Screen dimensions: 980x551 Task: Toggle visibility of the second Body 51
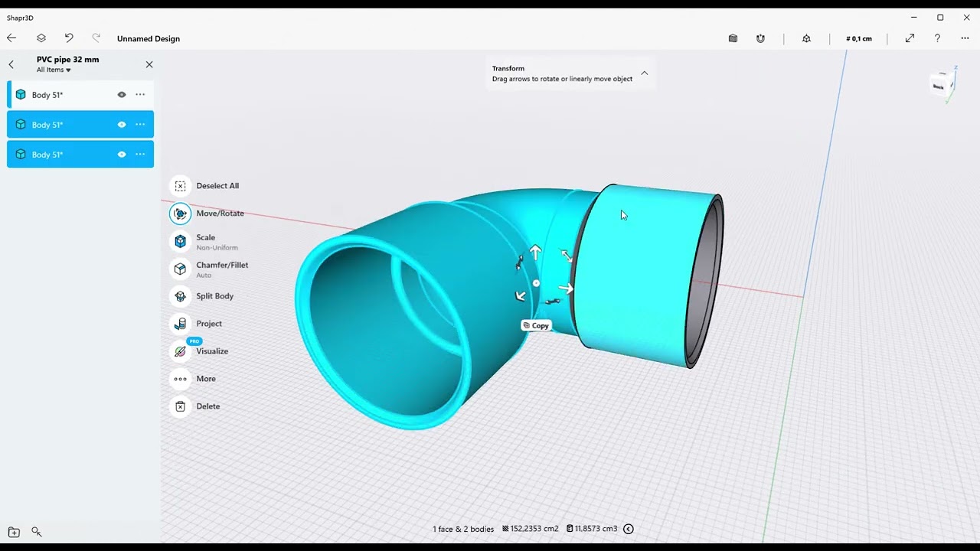[121, 124]
